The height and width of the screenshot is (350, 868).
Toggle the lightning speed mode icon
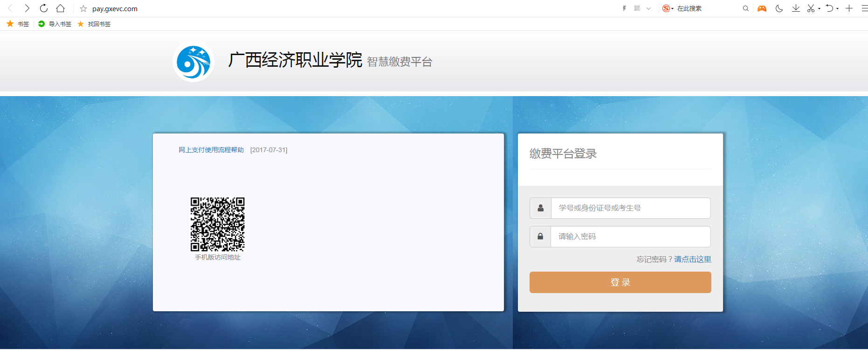[x=624, y=8]
